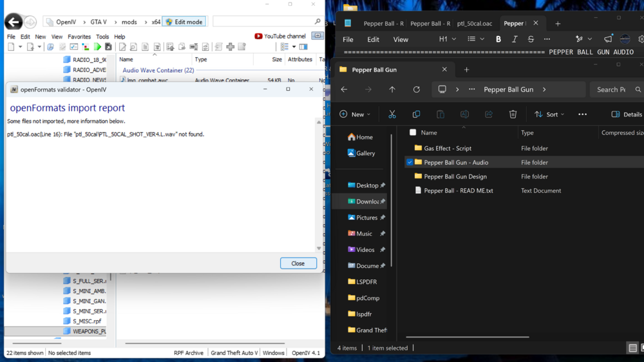Click the new file icon in OpenIV toolbar
644x362 pixels.
(11, 47)
